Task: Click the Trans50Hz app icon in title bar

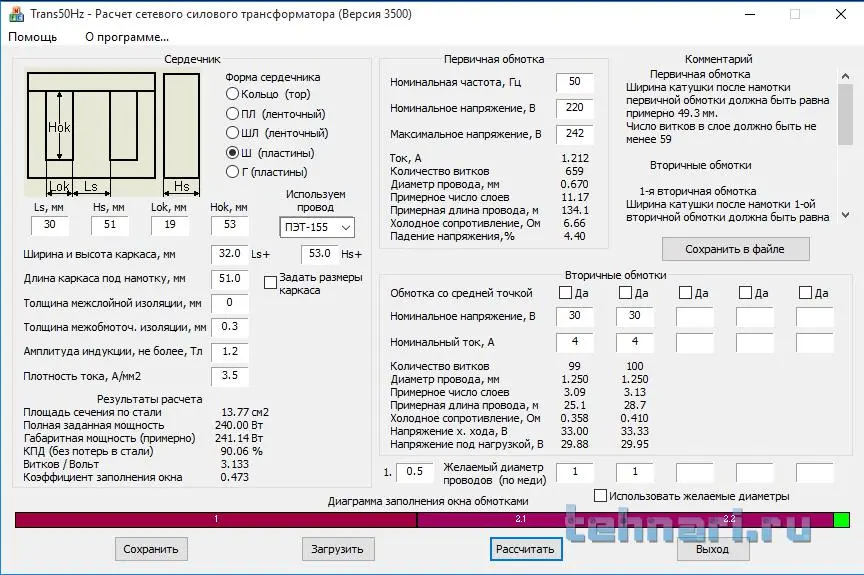Action: pyautogui.click(x=16, y=14)
